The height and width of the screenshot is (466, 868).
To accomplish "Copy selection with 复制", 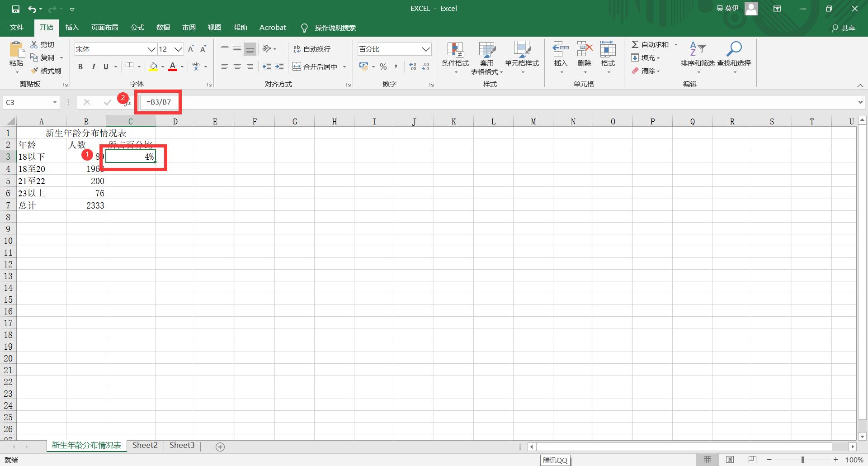I will click(42, 57).
